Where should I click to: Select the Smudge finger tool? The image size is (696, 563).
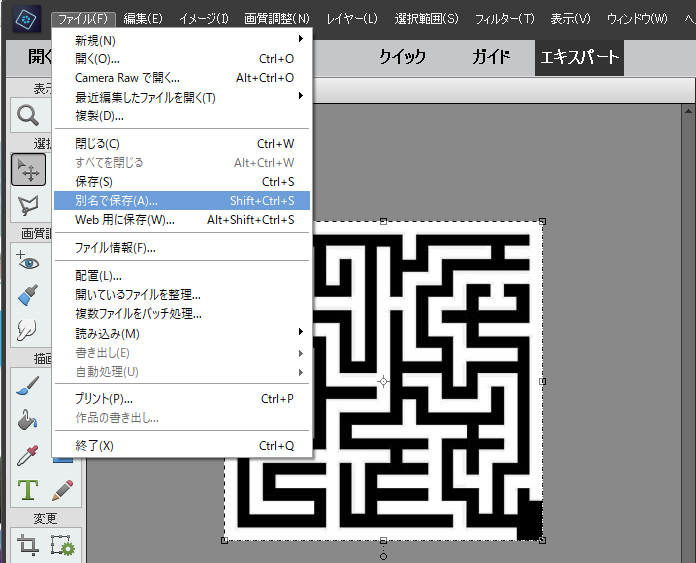(x=28, y=329)
